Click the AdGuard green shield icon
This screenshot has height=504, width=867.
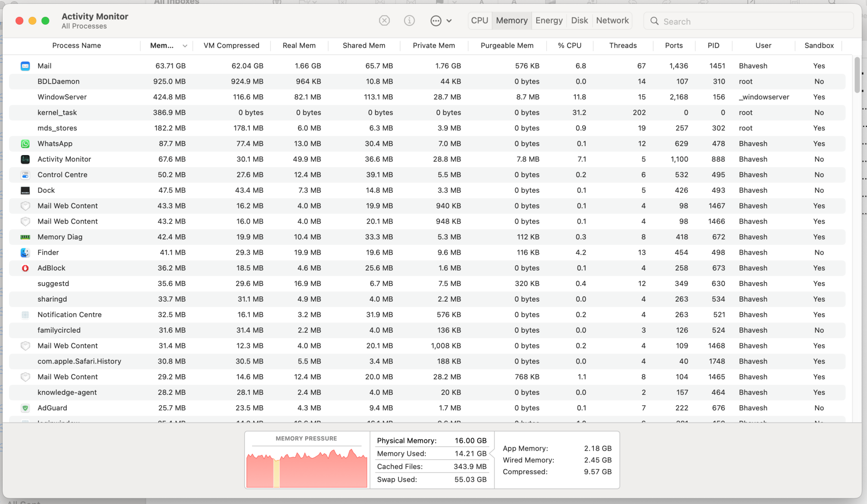[x=25, y=408]
